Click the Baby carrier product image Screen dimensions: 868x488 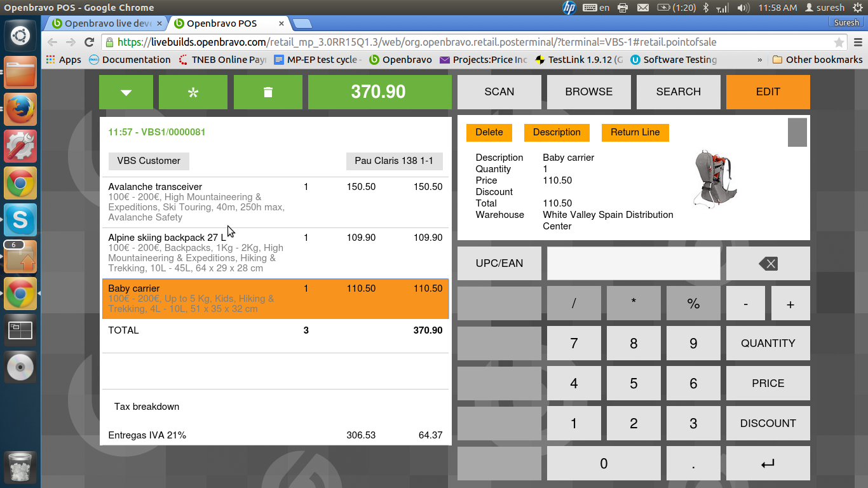point(715,179)
